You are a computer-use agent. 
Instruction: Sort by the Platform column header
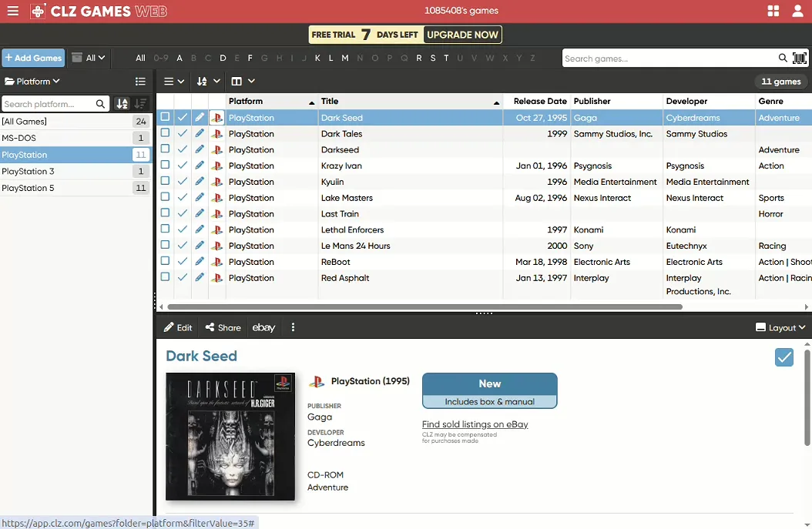coord(272,101)
